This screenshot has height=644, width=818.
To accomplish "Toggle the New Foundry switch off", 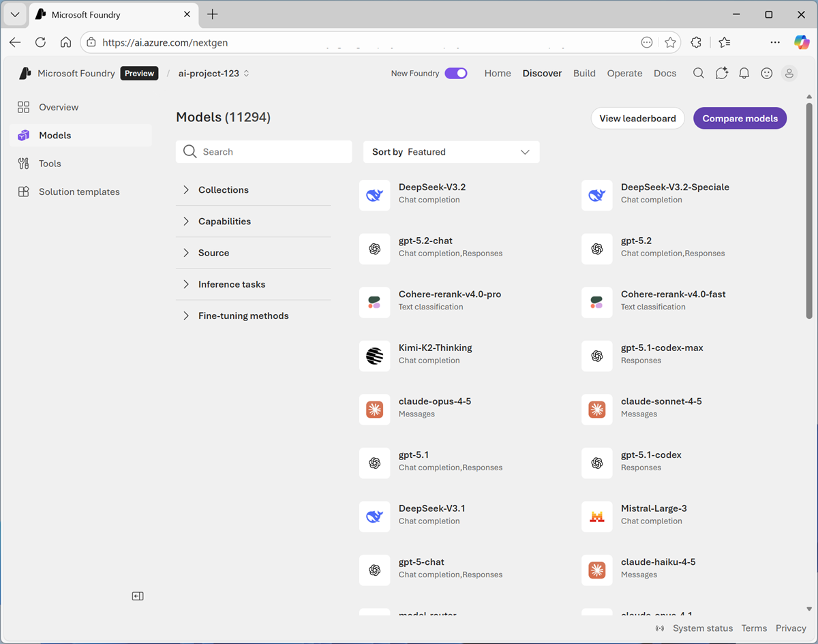I will point(456,74).
